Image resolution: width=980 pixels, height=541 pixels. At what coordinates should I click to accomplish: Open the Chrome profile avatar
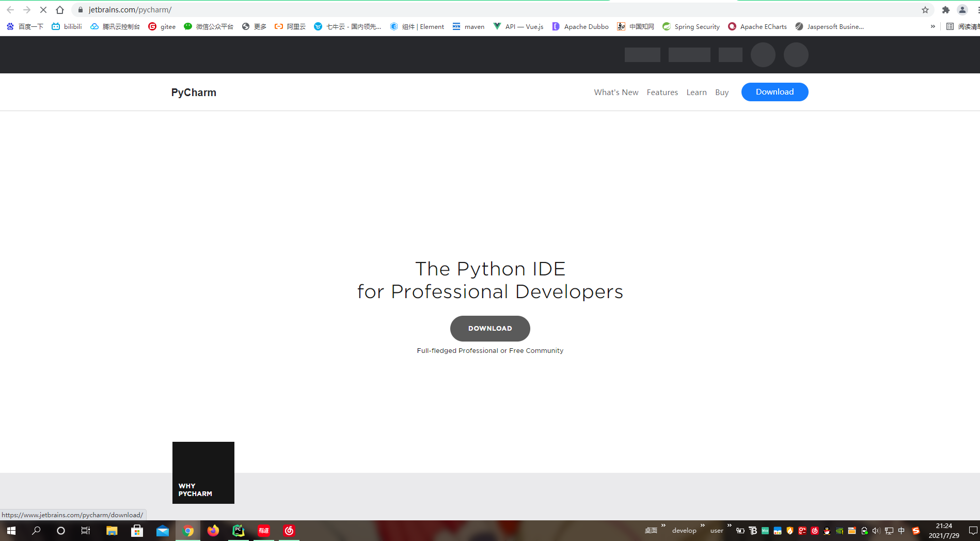pyautogui.click(x=962, y=10)
